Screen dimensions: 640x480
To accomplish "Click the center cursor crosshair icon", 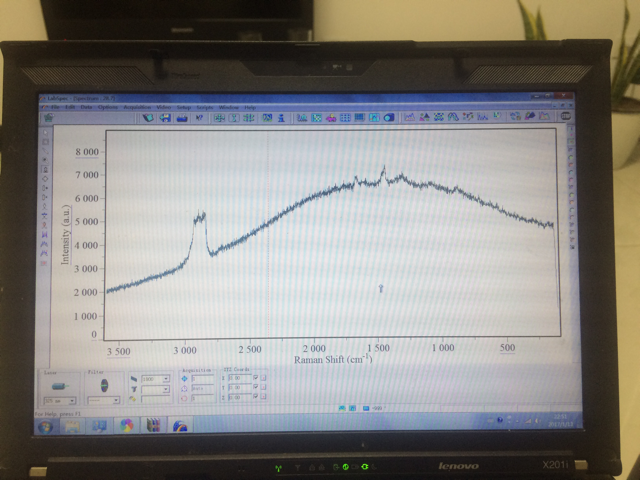I will pos(249,118).
